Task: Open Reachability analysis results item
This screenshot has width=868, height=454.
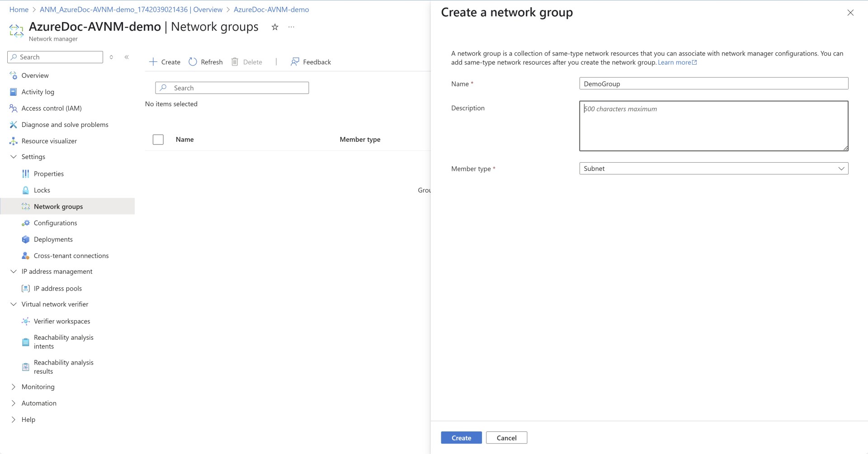Action: (x=64, y=367)
